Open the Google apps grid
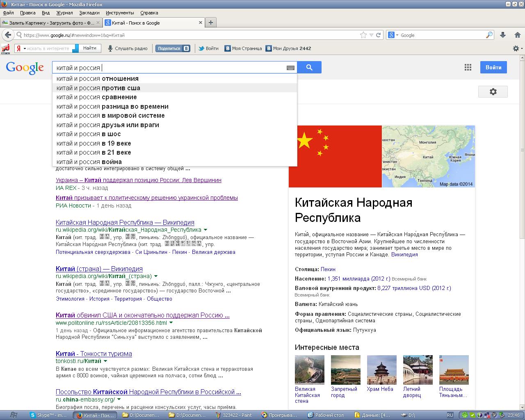This screenshot has width=525, height=420. coord(468,67)
